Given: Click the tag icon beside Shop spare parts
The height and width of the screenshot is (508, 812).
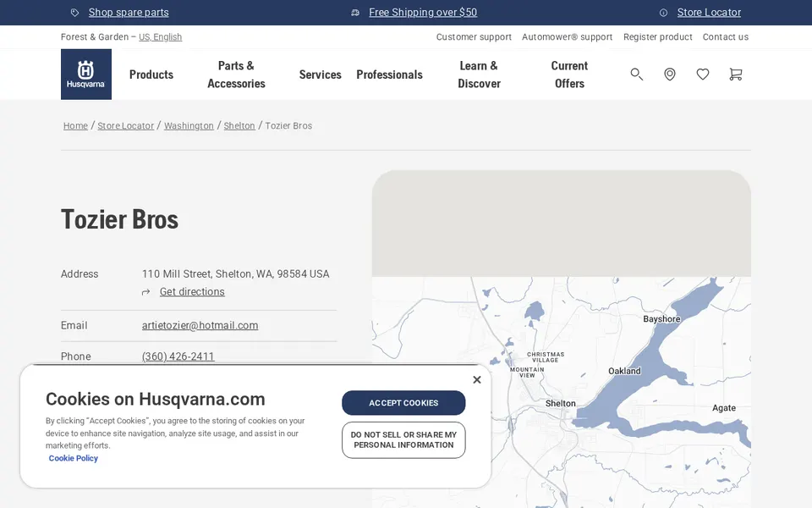Looking at the screenshot, I should (75, 13).
